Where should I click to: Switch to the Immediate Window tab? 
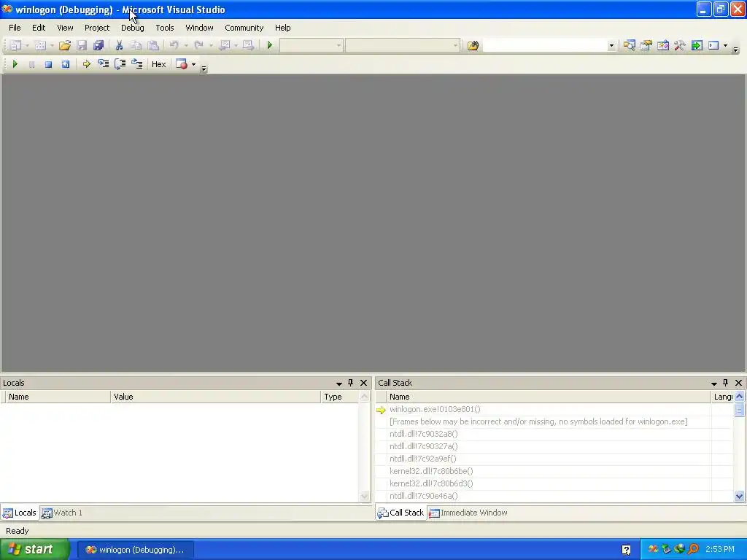[468, 513]
